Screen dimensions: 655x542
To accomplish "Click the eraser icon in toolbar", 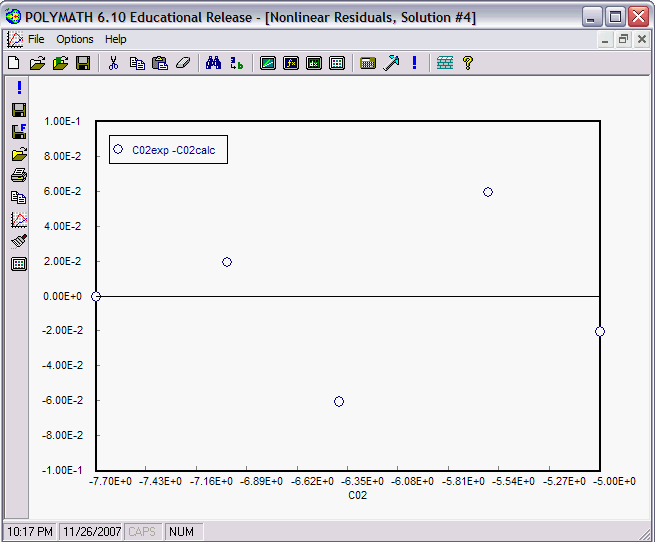I will click(181, 63).
